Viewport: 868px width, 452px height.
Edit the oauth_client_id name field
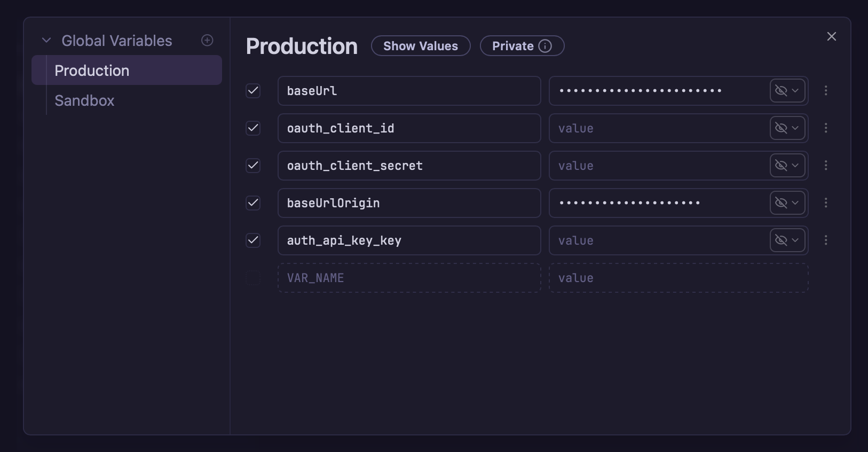click(409, 128)
